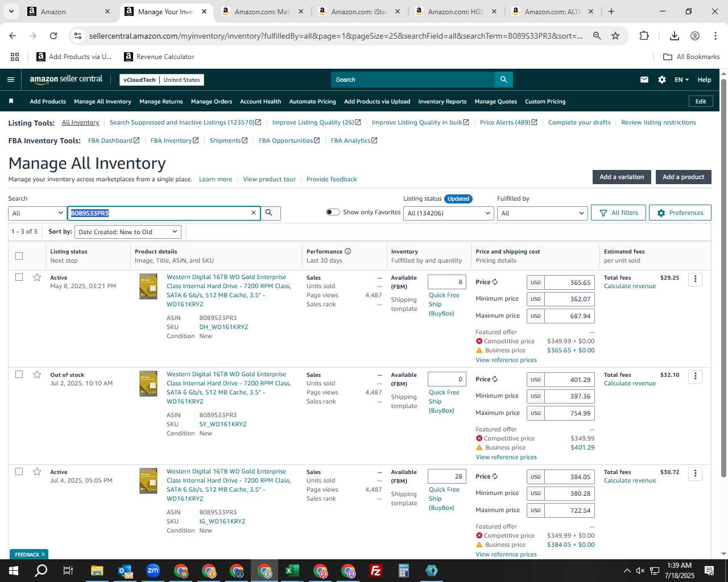Open Calculate revenue link for $29.25 fees

tap(630, 286)
